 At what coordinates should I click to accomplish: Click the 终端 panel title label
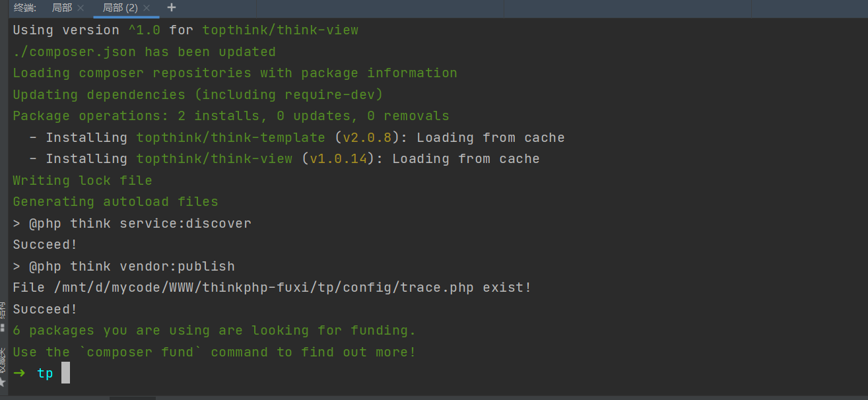click(25, 8)
